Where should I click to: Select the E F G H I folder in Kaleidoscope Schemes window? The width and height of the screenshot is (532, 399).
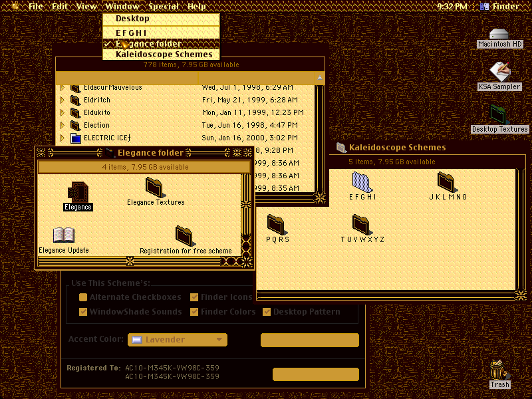click(x=362, y=182)
